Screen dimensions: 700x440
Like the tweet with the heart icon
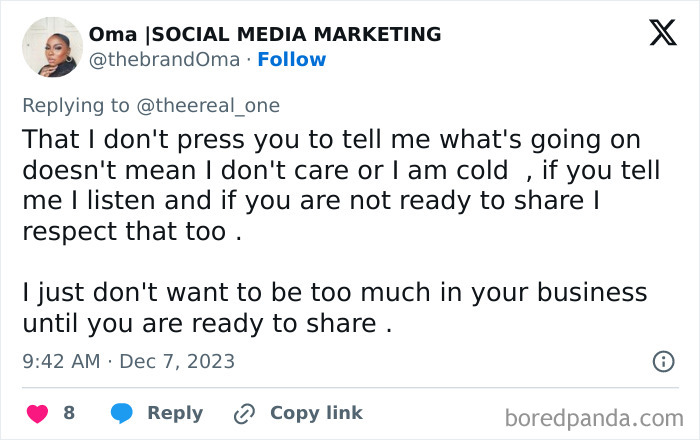pos(37,413)
